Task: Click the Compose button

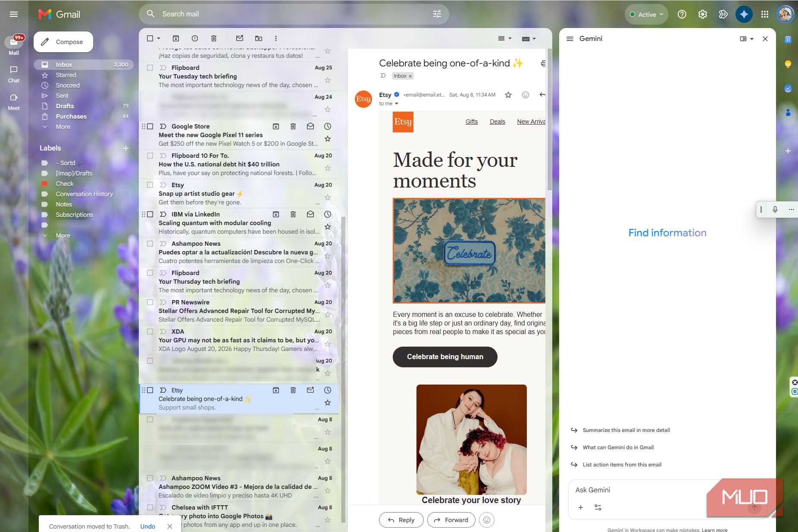Action: [63, 42]
